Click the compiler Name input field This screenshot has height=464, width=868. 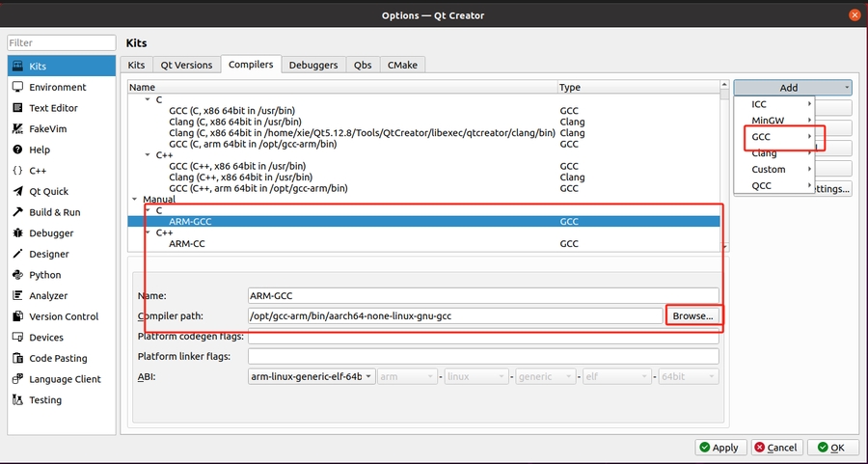coord(482,295)
